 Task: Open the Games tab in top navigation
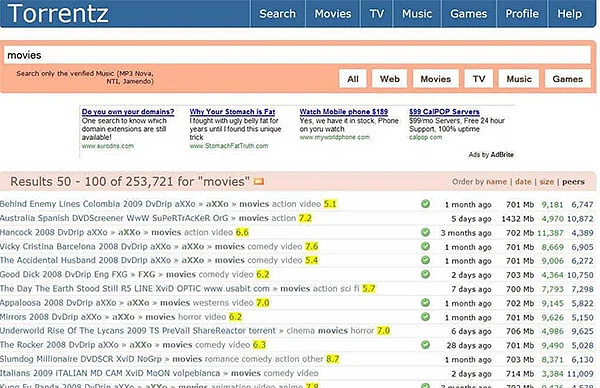[468, 14]
